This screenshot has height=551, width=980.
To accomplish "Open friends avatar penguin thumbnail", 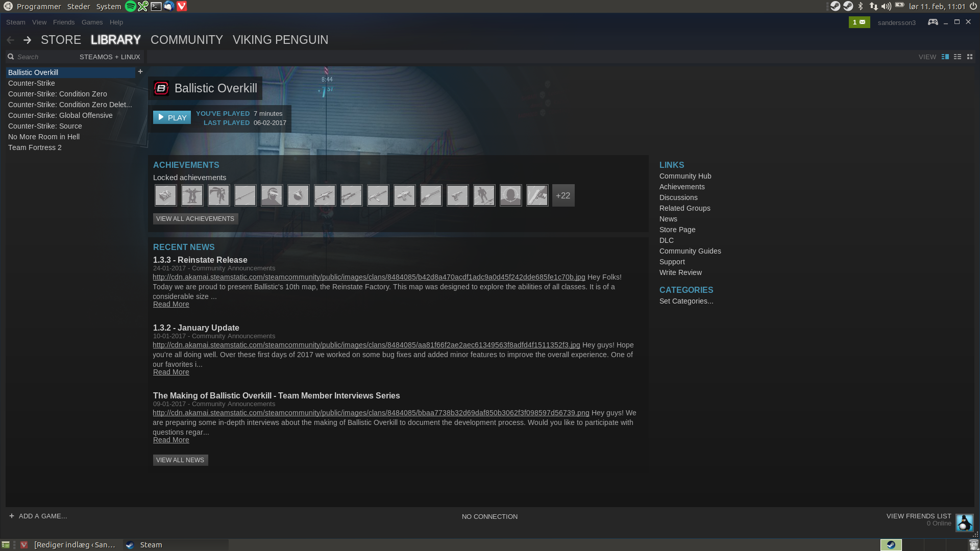I will coord(964,522).
